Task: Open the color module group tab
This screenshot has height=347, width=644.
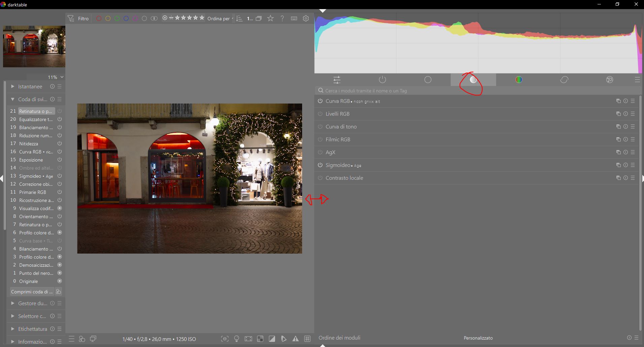Action: (519, 80)
